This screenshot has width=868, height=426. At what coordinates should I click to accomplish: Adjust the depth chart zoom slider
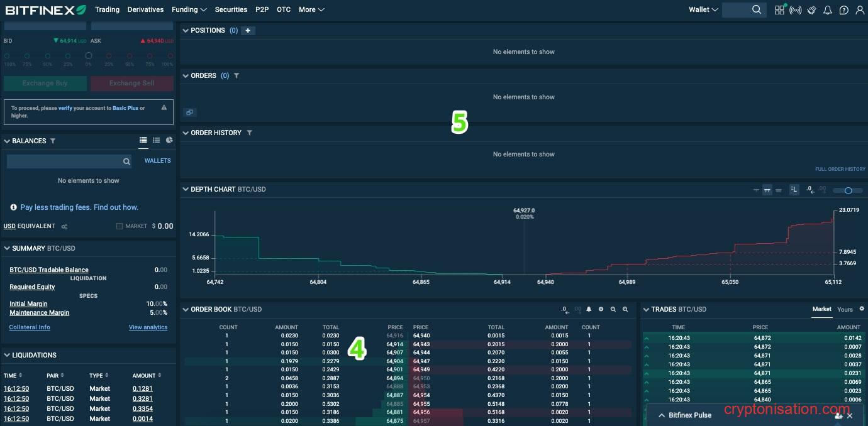[848, 190]
